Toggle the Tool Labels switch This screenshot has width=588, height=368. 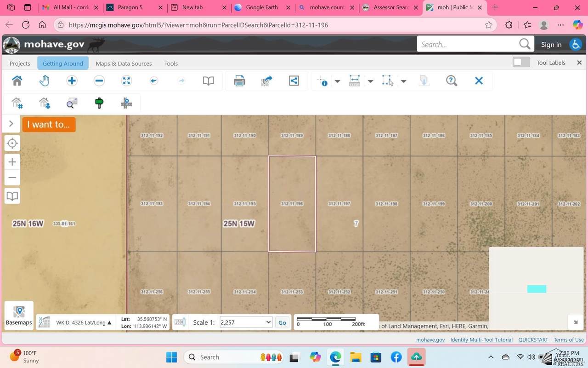(521, 63)
